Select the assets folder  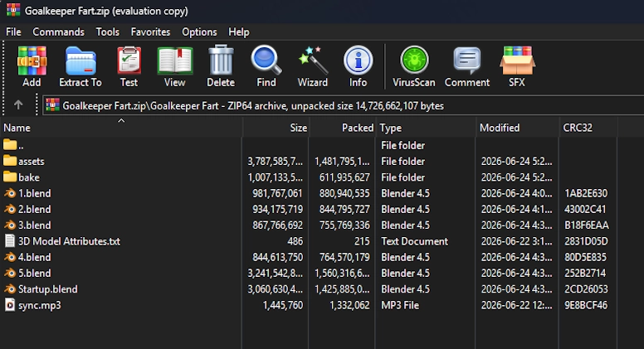click(x=32, y=161)
